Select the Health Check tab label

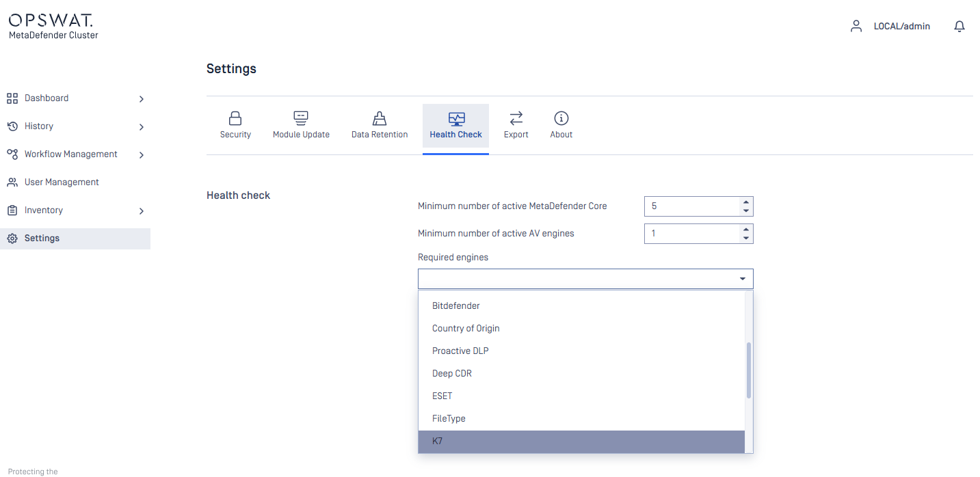coord(456,135)
